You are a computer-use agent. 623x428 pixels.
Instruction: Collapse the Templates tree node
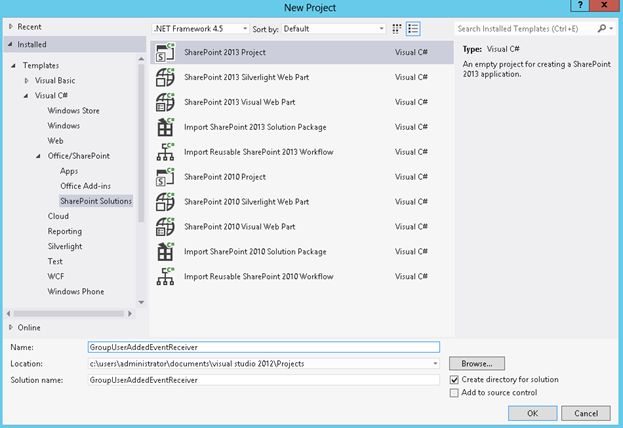[14, 66]
